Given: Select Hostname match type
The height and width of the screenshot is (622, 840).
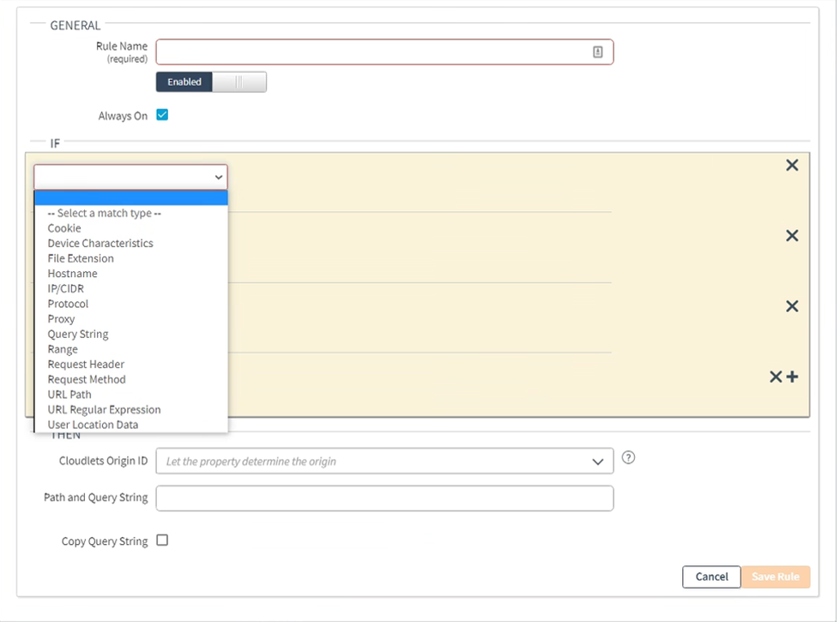Looking at the screenshot, I should [x=131, y=273].
